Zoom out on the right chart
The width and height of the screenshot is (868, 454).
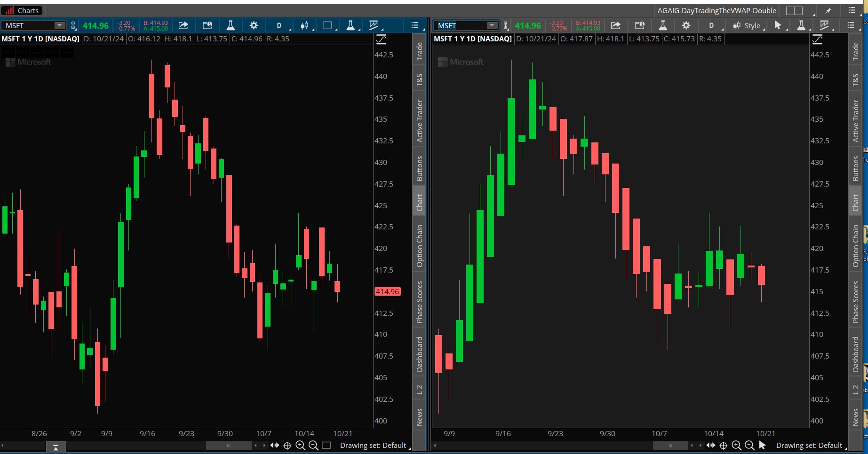click(x=749, y=446)
